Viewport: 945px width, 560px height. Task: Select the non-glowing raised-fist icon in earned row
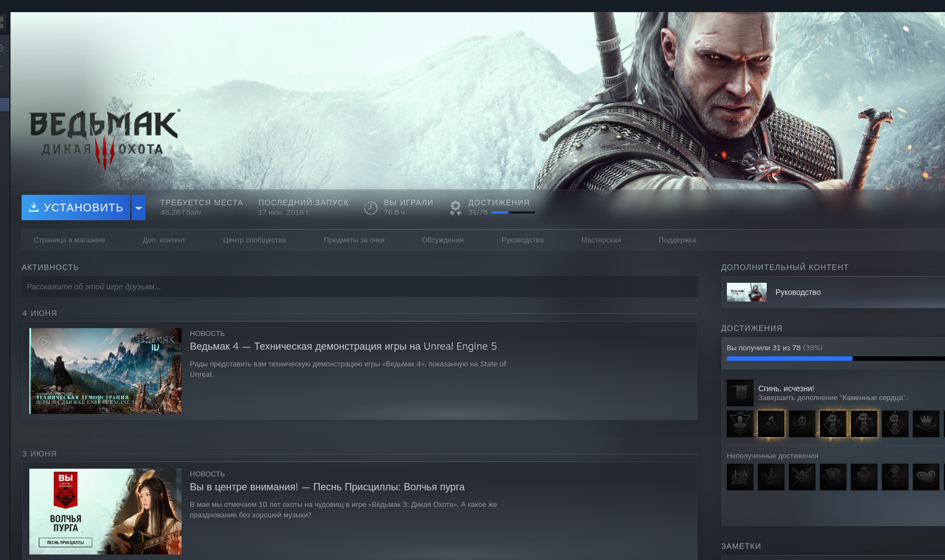[x=895, y=424]
